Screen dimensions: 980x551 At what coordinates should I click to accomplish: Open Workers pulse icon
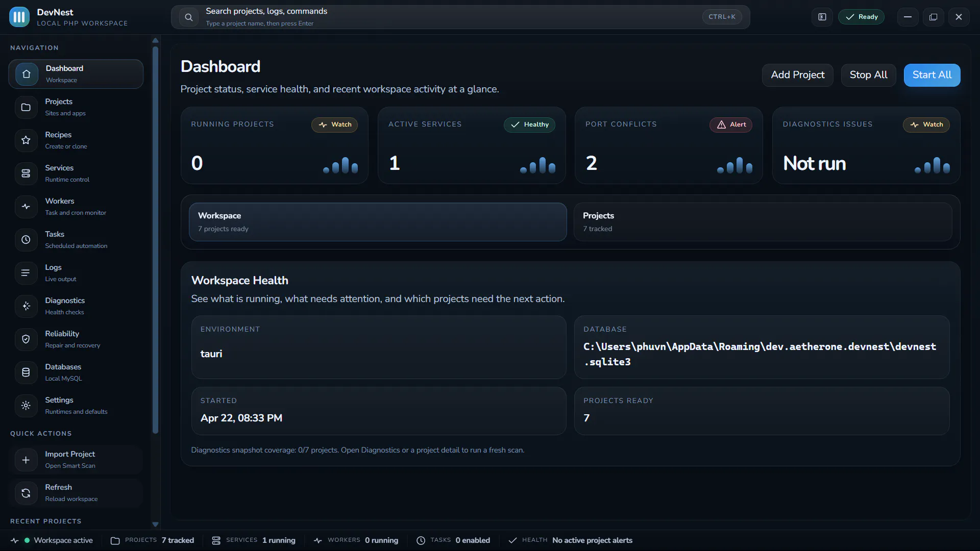click(x=26, y=207)
